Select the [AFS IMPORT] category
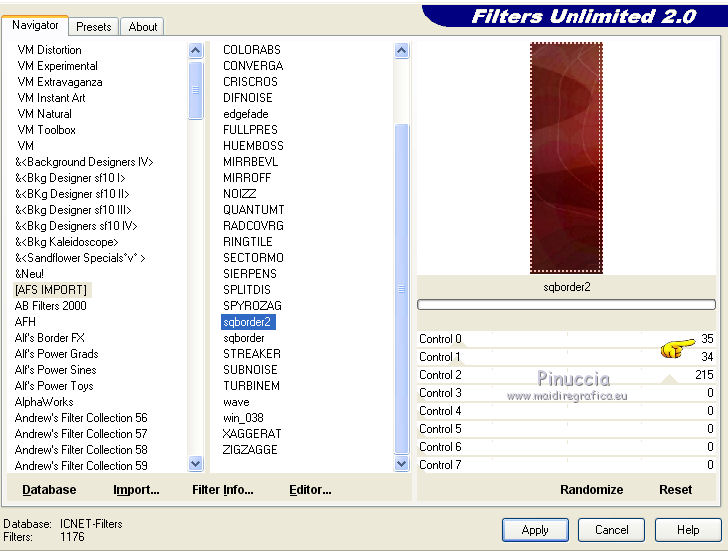 pos(51,290)
